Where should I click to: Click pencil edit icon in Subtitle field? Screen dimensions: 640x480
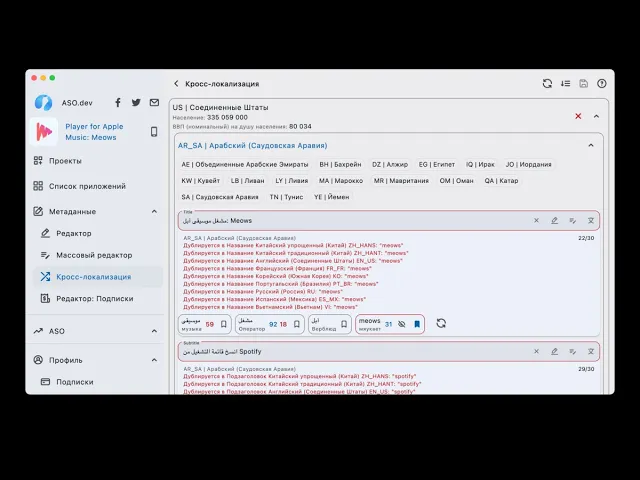tap(554, 351)
